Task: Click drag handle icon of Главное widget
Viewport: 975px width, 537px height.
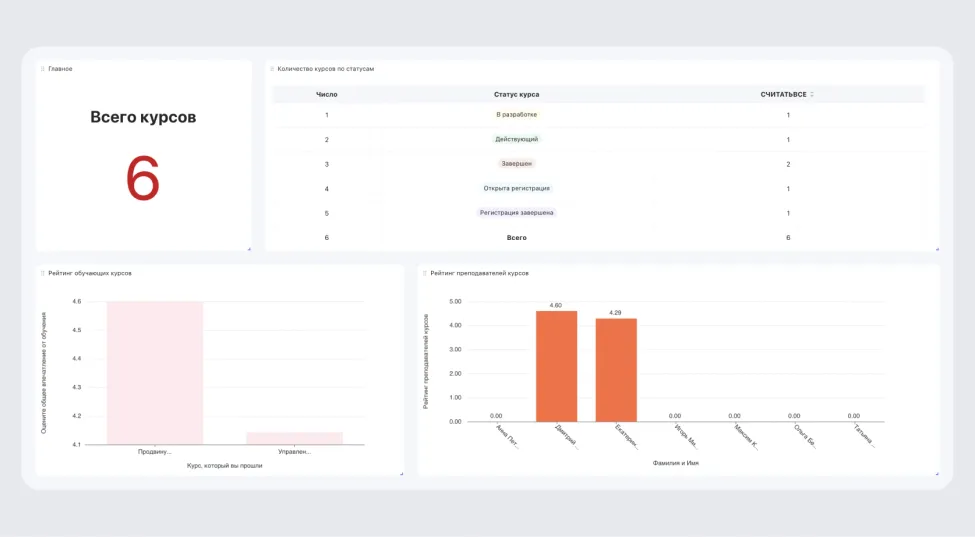Action: pyautogui.click(x=43, y=69)
